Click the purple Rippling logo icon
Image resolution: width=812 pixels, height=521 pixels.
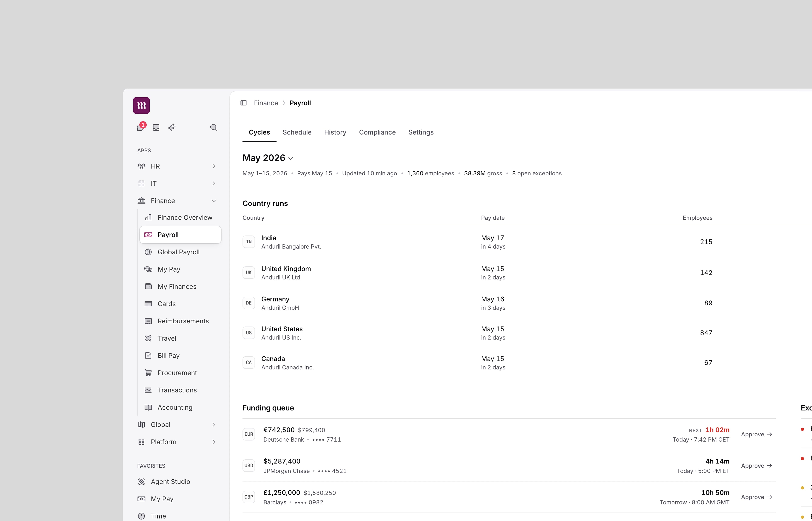pyautogui.click(x=141, y=106)
